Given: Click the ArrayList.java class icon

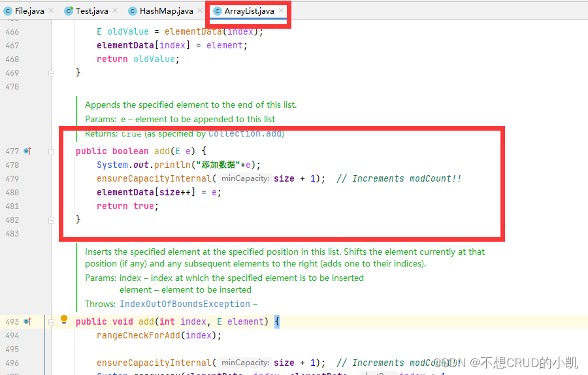Looking at the screenshot, I should click(217, 11).
